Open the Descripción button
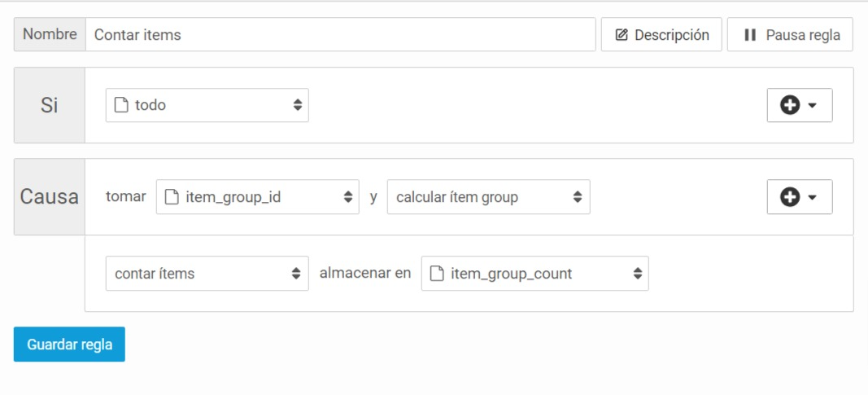This screenshot has width=868, height=395. (x=661, y=35)
